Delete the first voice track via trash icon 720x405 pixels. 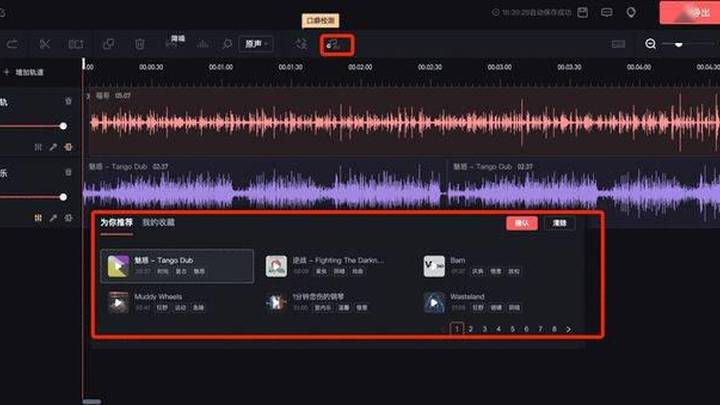(x=68, y=101)
